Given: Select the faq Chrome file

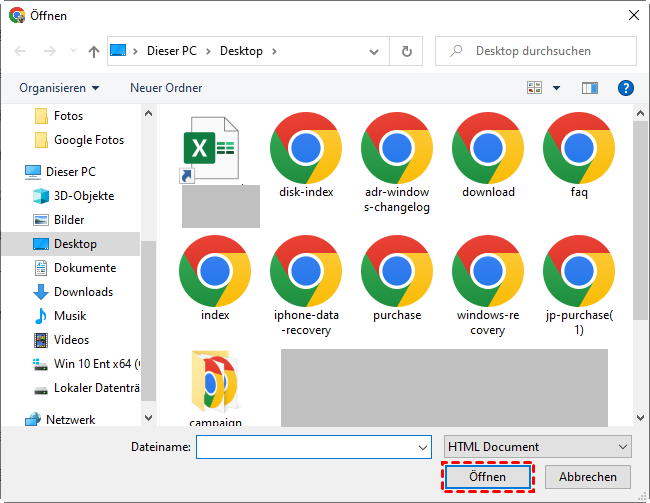Looking at the screenshot, I should point(579,148).
